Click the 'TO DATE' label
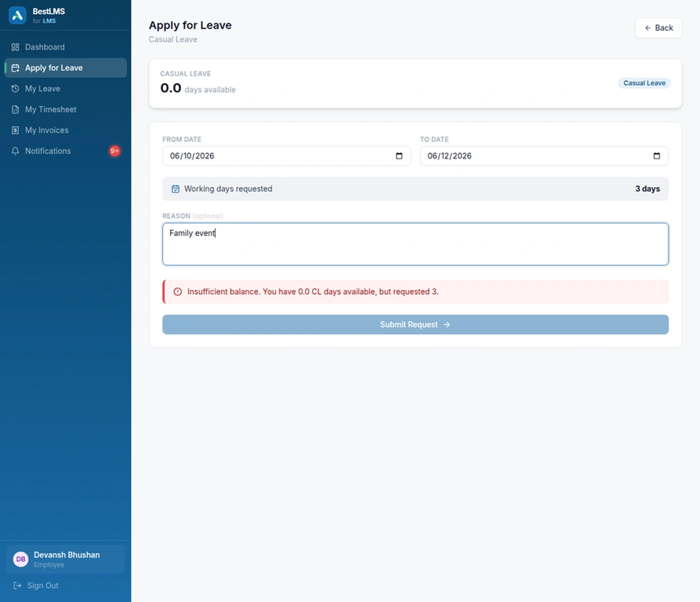700x602 pixels. 434,140
